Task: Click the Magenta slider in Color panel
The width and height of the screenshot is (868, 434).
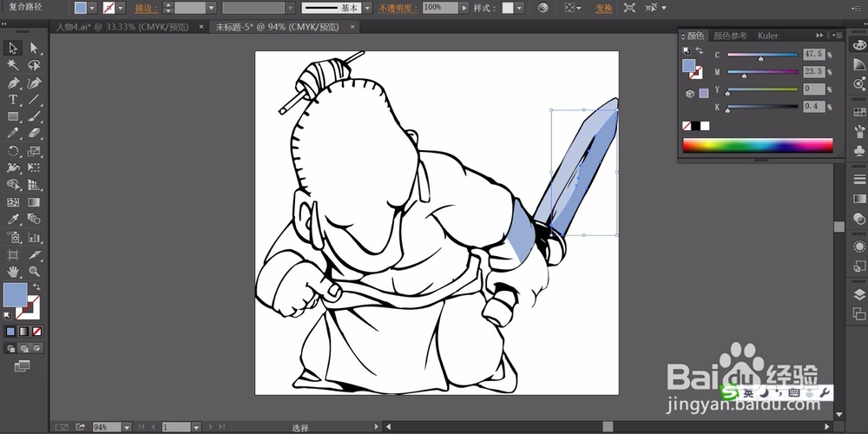Action: pos(762,72)
